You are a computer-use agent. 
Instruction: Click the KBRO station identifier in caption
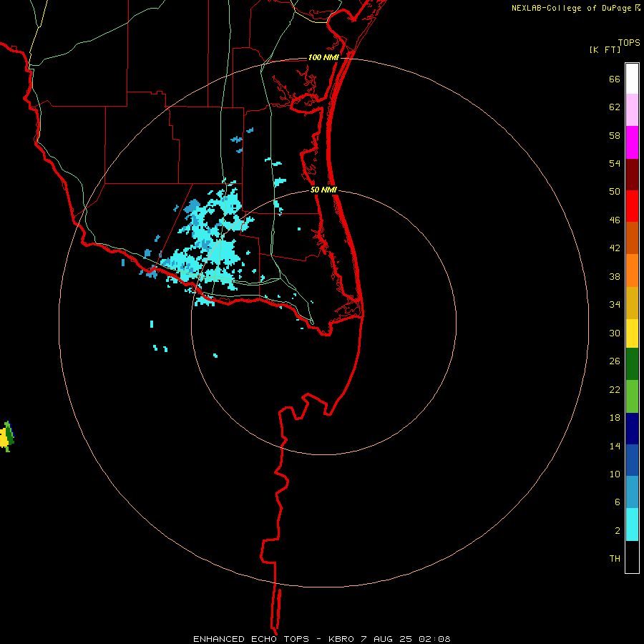click(x=341, y=639)
